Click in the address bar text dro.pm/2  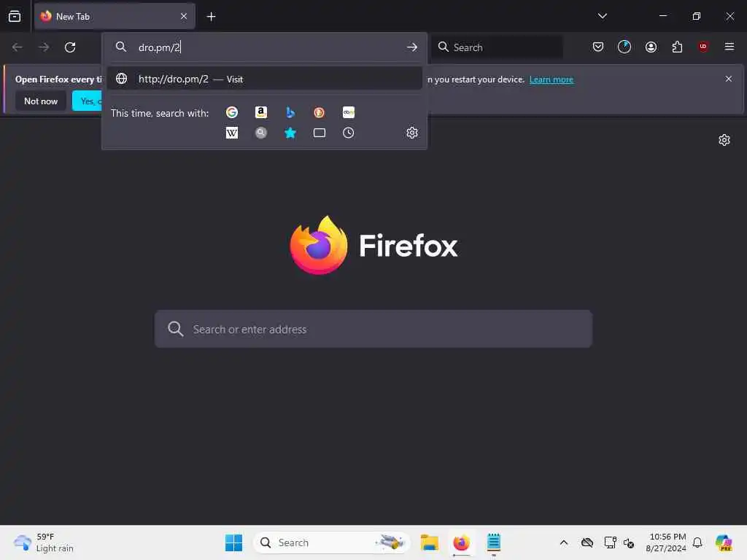click(159, 47)
